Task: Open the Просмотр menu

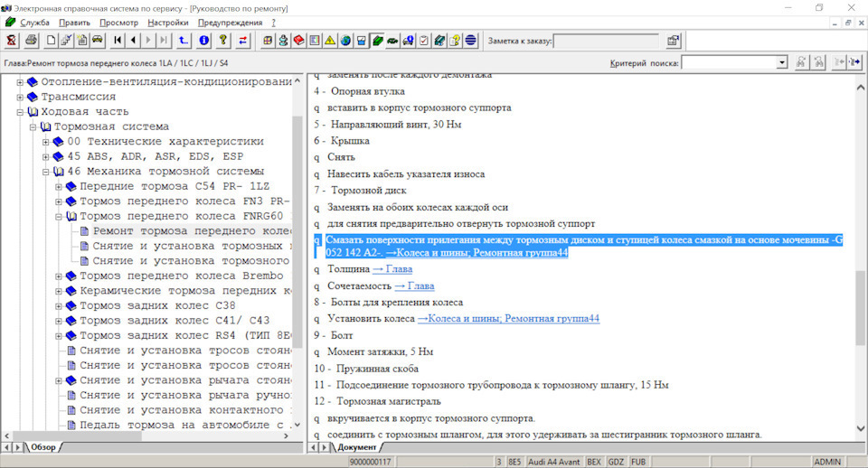Action: [x=119, y=23]
